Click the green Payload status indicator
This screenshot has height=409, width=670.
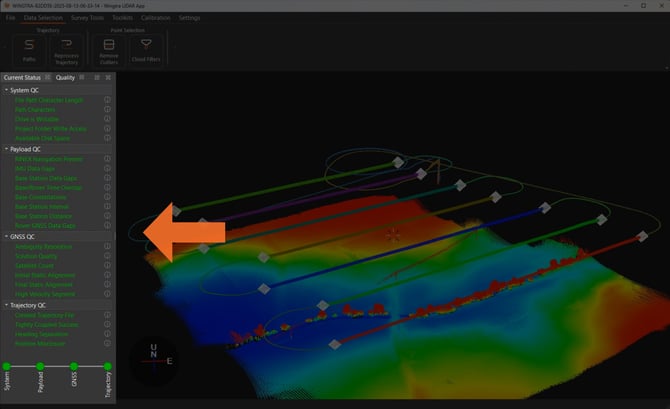41,367
